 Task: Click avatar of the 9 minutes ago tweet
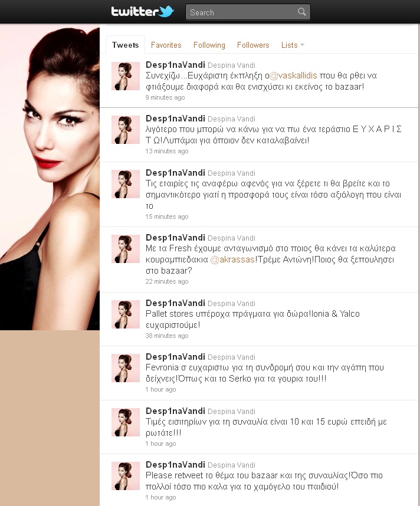[126, 76]
